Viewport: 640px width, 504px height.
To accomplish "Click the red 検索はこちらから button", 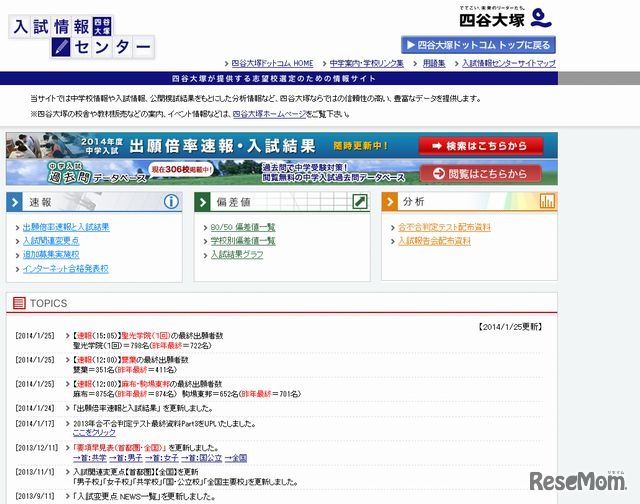I will pos(481,146).
